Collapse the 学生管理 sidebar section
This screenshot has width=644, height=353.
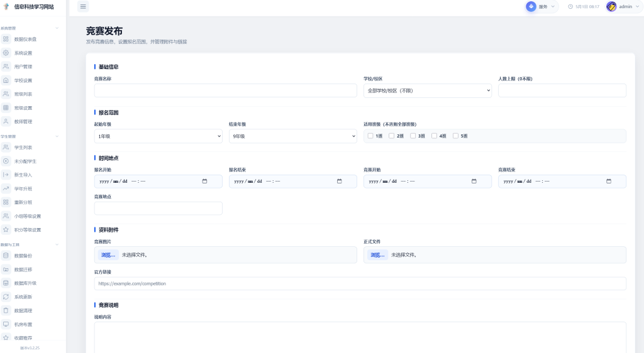point(57,136)
